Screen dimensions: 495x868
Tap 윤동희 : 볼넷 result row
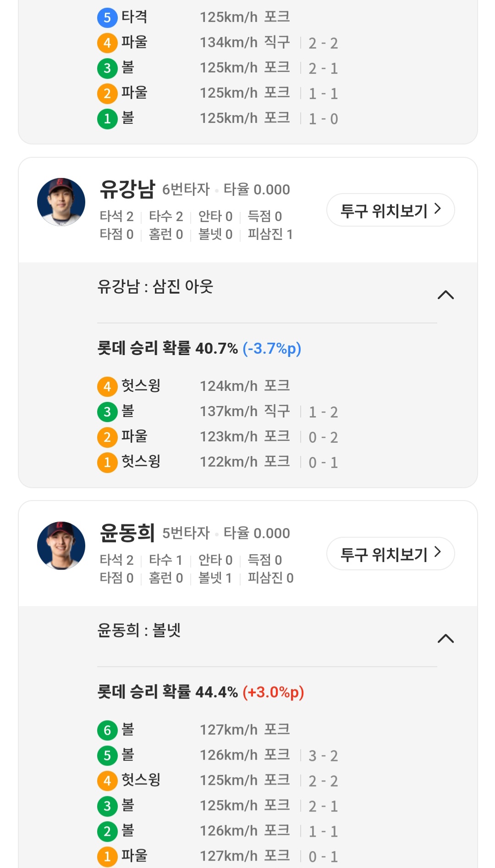click(139, 630)
